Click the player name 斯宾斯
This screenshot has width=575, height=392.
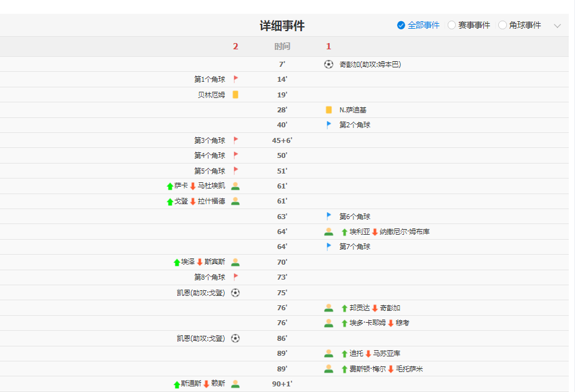click(215, 262)
